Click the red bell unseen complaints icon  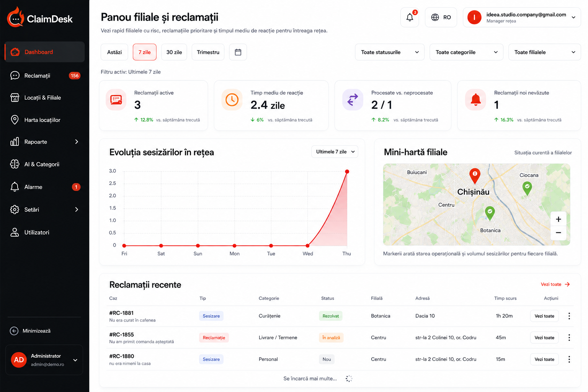[475, 100]
